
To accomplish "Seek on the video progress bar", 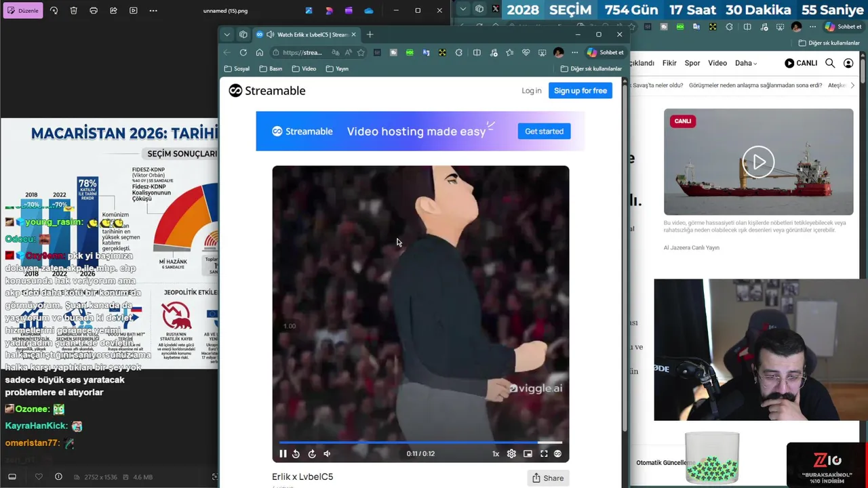I will [420, 442].
